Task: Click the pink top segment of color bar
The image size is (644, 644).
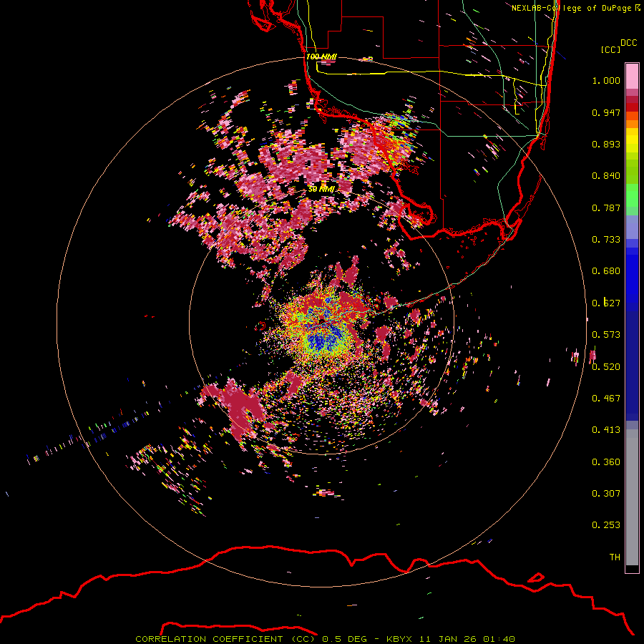Action: (632, 77)
